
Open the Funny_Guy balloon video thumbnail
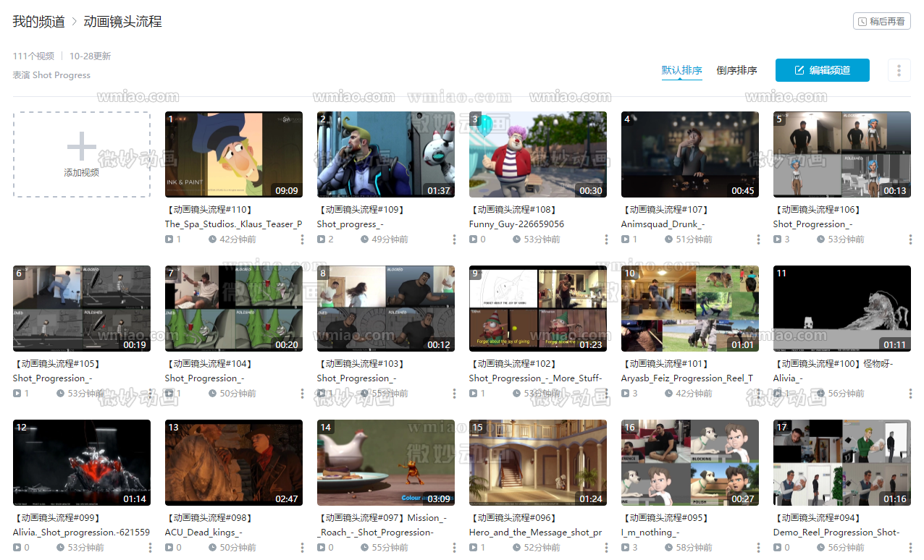click(x=537, y=154)
